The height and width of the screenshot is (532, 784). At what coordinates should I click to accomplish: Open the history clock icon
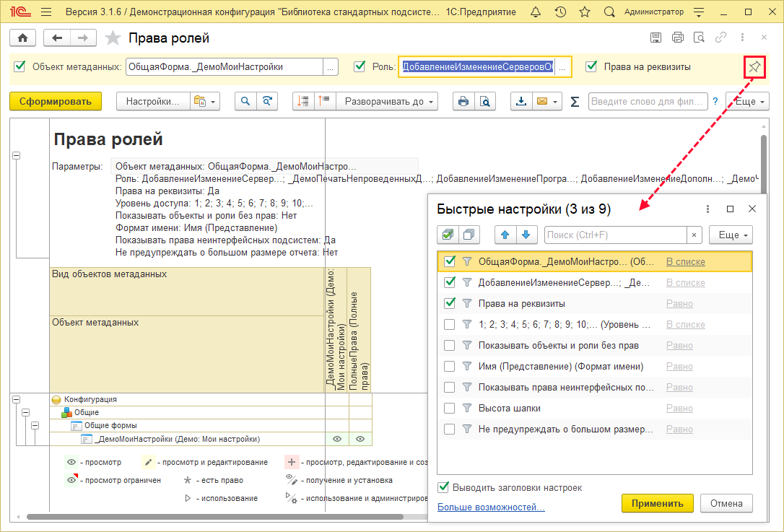point(560,12)
